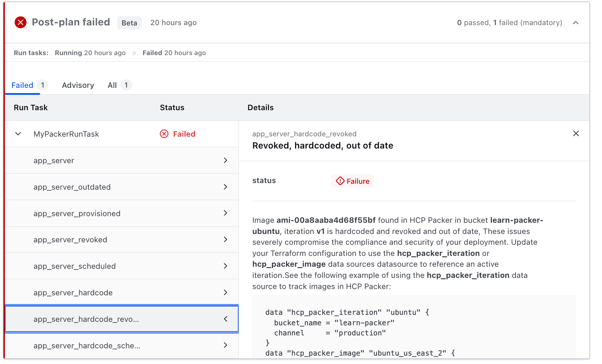Click the Failed 20 hours ago breadcrumb
The height and width of the screenshot is (364, 602).
(174, 53)
